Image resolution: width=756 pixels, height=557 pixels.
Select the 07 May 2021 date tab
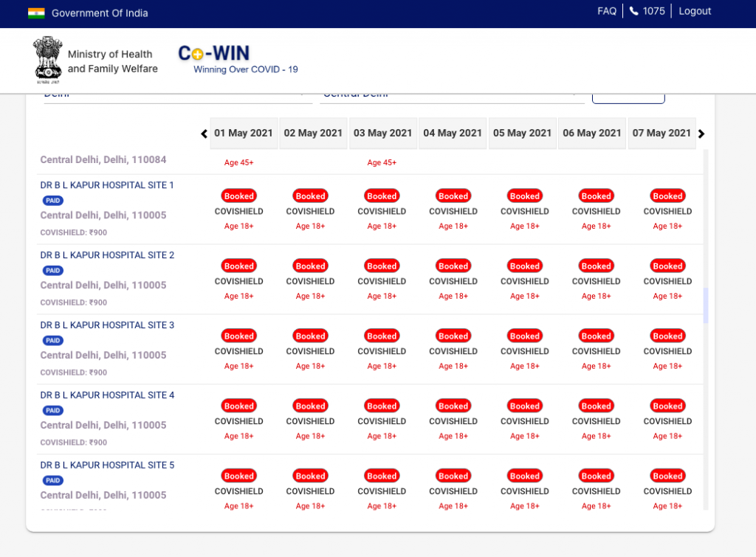tap(661, 133)
